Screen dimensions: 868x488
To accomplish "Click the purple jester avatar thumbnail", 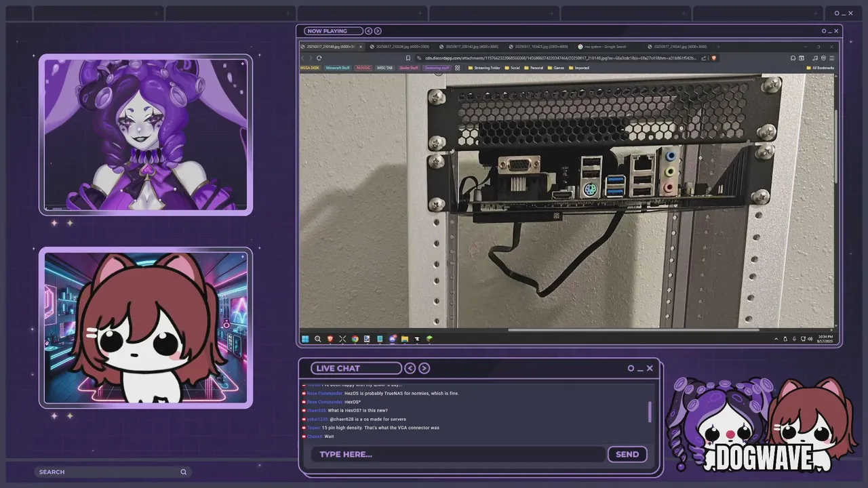I will [146, 135].
